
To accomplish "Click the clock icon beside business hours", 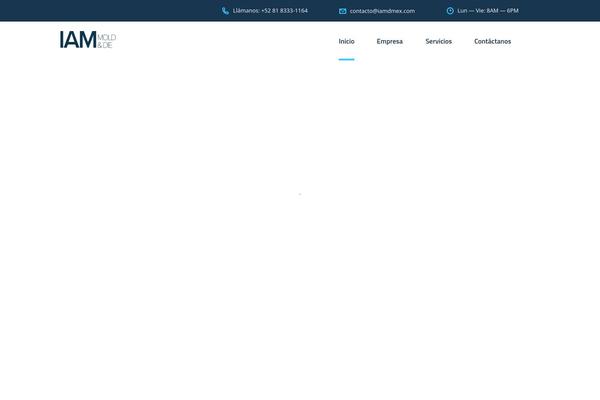I will pos(450,11).
